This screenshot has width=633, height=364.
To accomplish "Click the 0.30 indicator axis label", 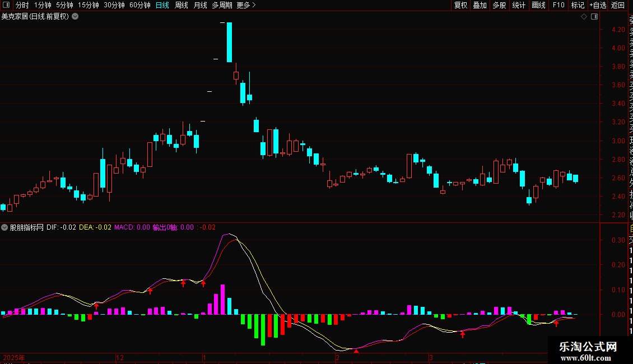I will tap(618, 240).
